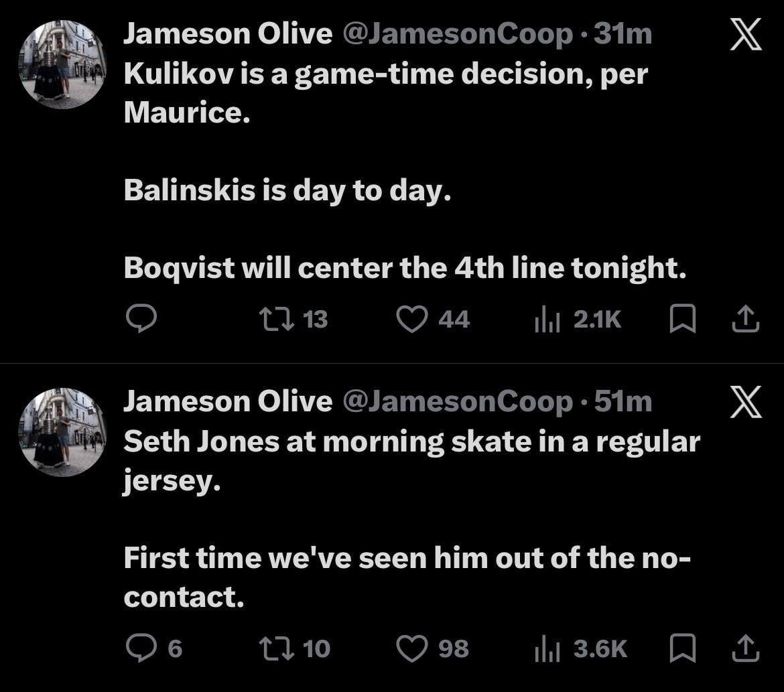Reply to the Seth Jones morning skate tweet
The image size is (784, 692).
pos(141,648)
